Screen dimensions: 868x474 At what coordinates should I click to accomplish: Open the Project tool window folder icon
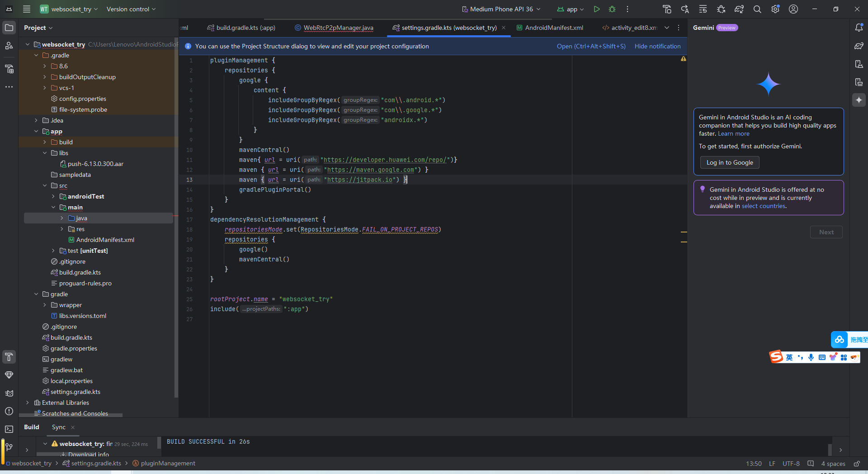[9, 28]
